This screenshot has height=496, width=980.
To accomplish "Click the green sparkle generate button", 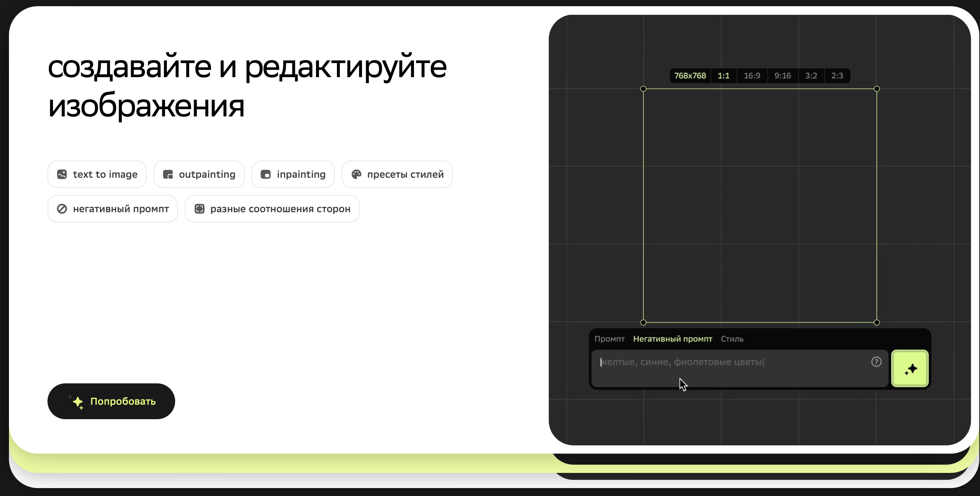I will (909, 368).
